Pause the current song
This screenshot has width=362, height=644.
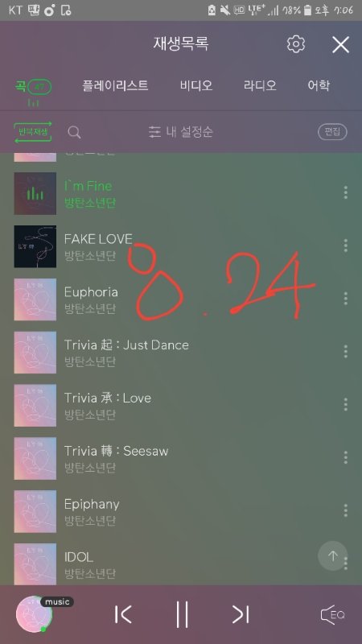(x=182, y=614)
